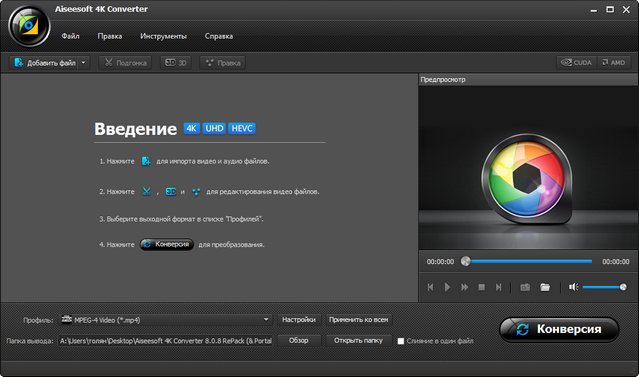This screenshot has height=377, width=639.
Task: Click the Папка вывода: label
Action: point(30,341)
